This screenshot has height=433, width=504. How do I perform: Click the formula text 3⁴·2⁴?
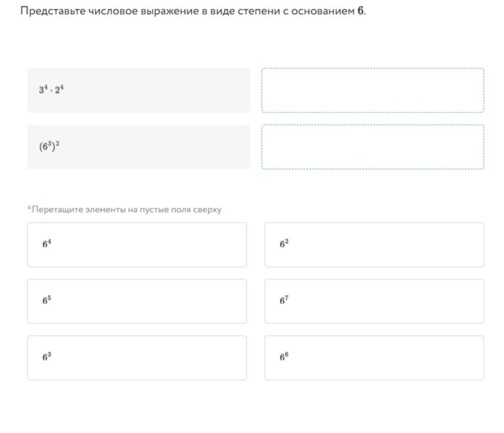(x=51, y=89)
